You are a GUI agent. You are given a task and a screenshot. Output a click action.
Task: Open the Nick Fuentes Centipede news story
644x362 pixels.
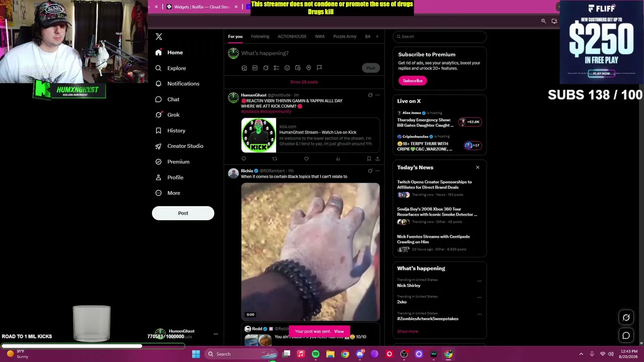[x=439, y=243]
